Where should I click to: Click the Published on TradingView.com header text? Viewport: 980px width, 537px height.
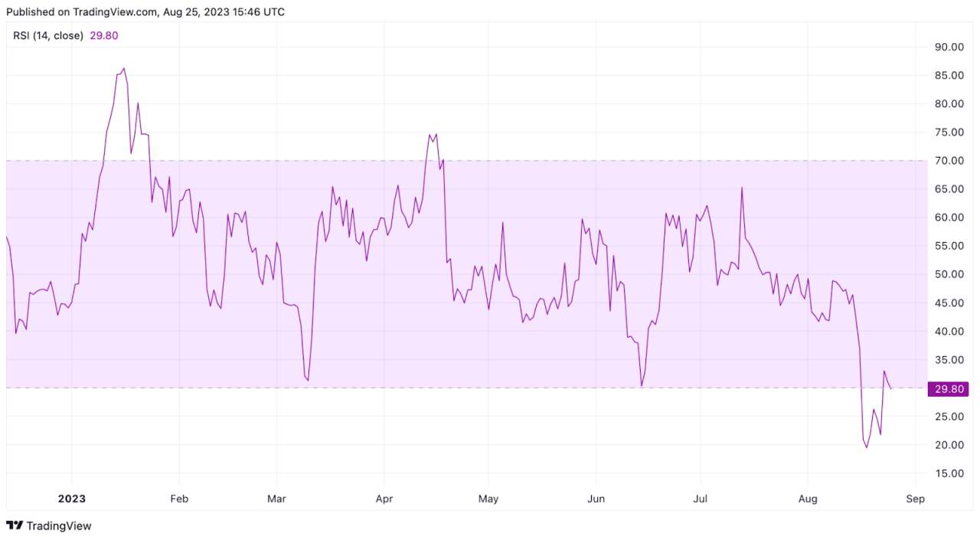[145, 12]
